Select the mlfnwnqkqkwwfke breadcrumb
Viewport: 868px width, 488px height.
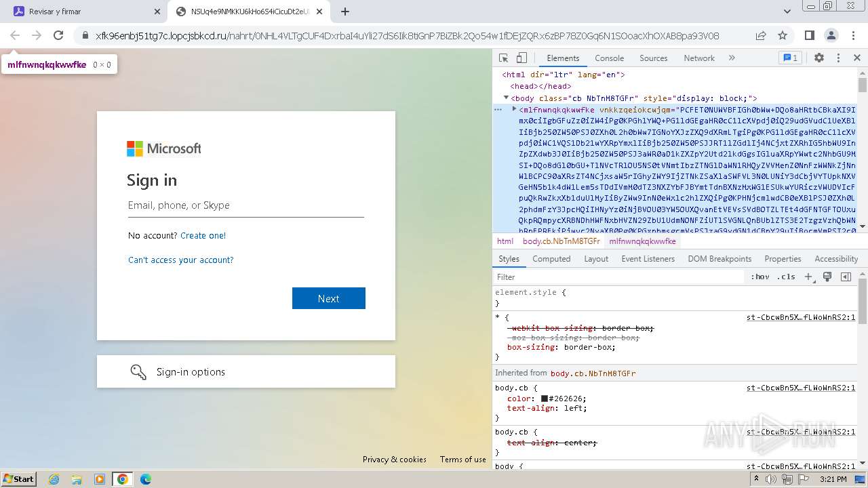coord(642,241)
